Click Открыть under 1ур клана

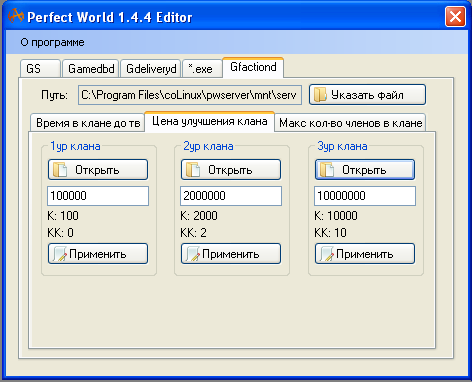click(98, 170)
